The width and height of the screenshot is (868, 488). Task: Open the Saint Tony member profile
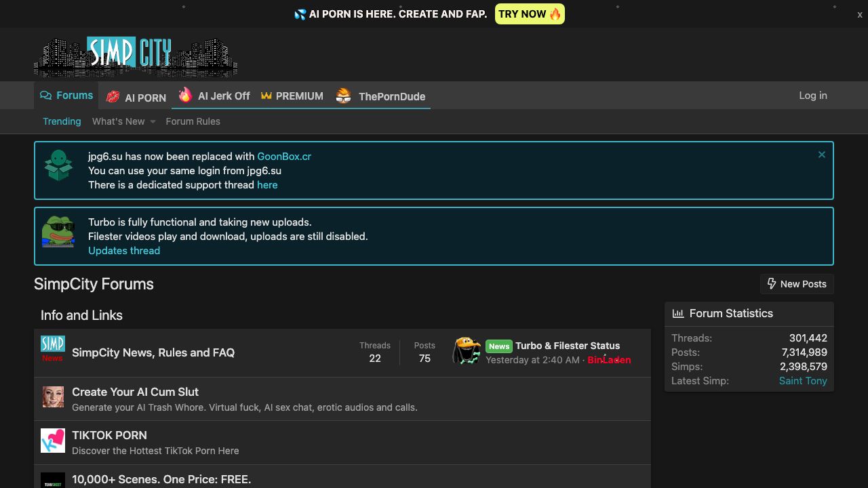(x=803, y=381)
